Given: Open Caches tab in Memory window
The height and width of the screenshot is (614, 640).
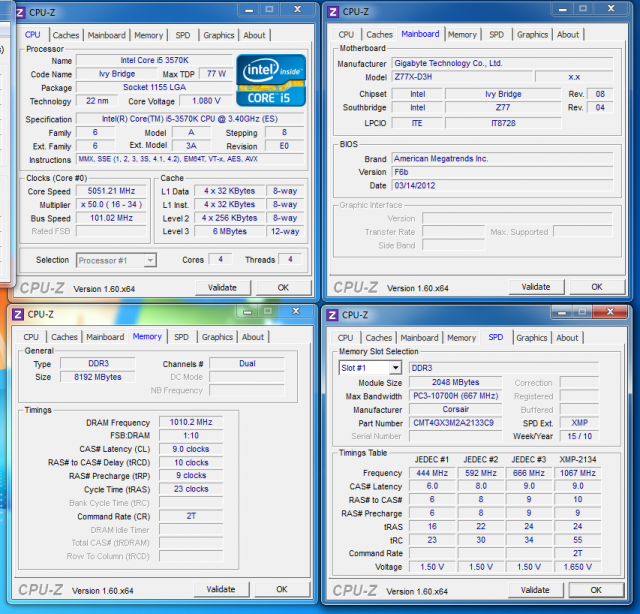Looking at the screenshot, I should coord(64,337).
